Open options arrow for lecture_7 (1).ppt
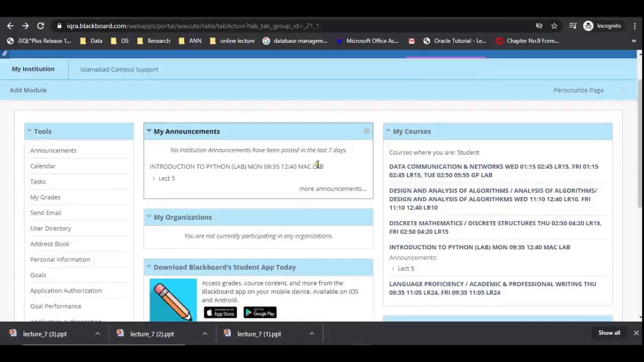This screenshot has width=644, height=362. pos(312,334)
